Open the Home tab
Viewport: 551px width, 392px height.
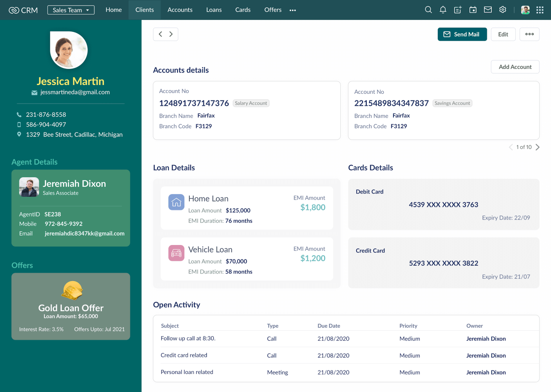click(x=114, y=10)
